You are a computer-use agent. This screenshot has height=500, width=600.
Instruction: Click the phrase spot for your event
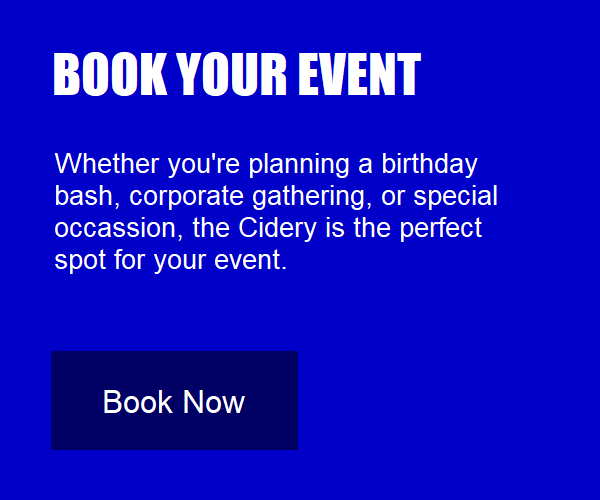(171, 261)
